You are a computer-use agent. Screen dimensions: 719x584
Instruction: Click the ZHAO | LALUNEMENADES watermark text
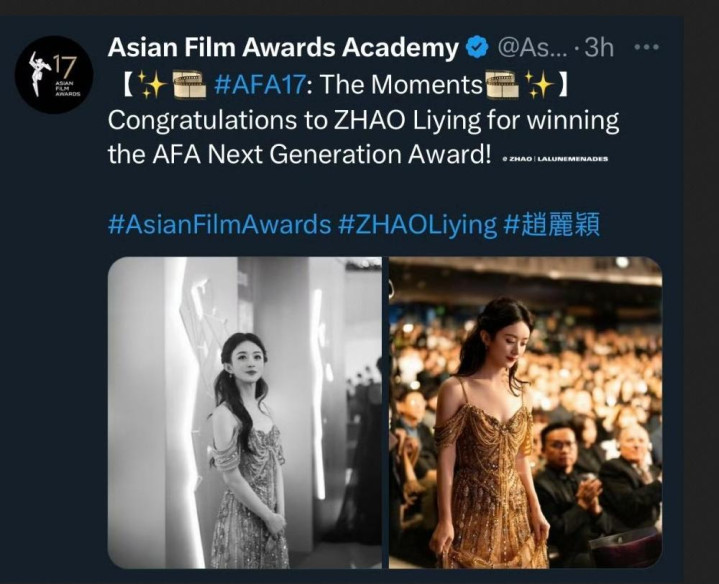(x=555, y=159)
